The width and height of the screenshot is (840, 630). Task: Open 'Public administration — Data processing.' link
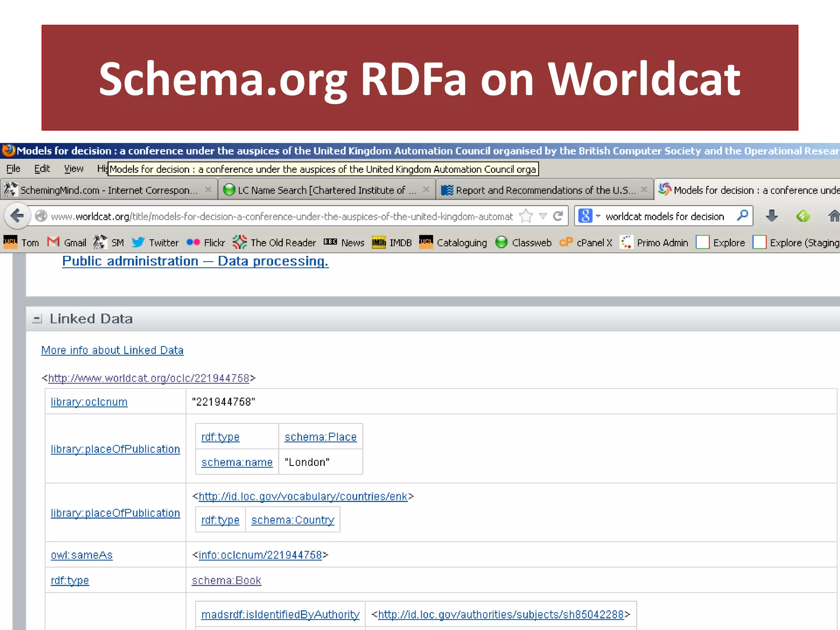pos(195,261)
